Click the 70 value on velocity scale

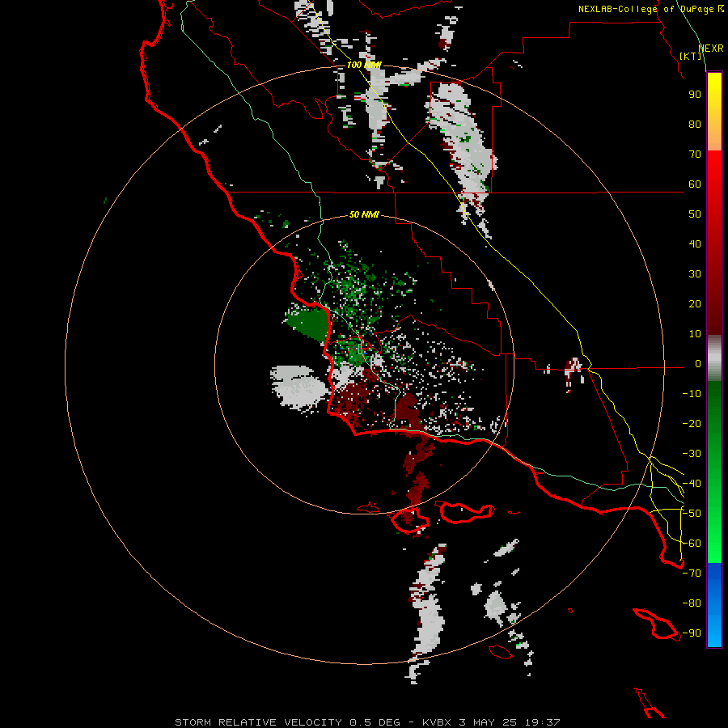coord(695,154)
